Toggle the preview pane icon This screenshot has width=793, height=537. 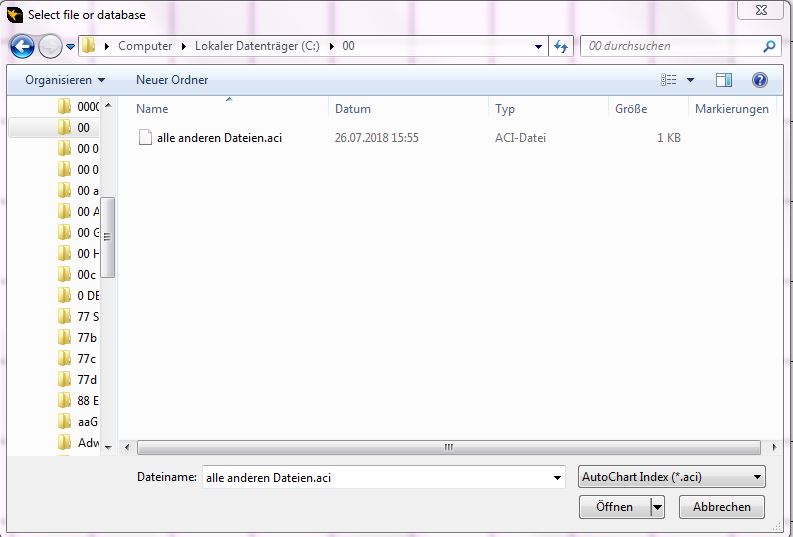click(x=724, y=79)
